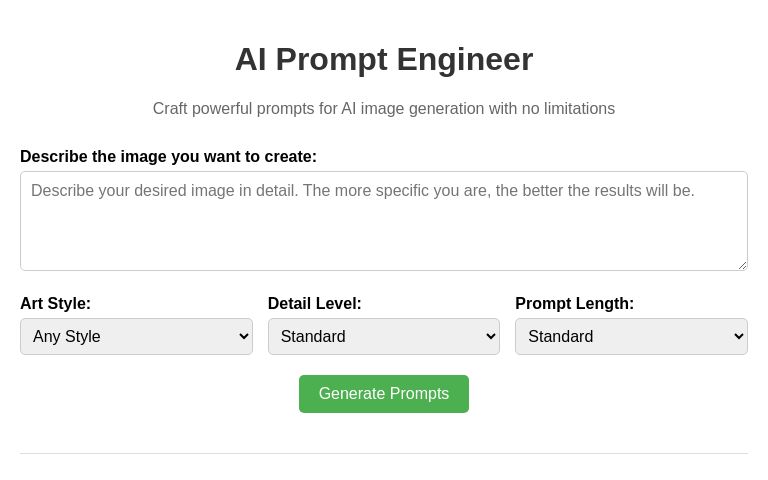Click the horizontal divider below the button
The image size is (768, 480).
pyautogui.click(x=384, y=453)
